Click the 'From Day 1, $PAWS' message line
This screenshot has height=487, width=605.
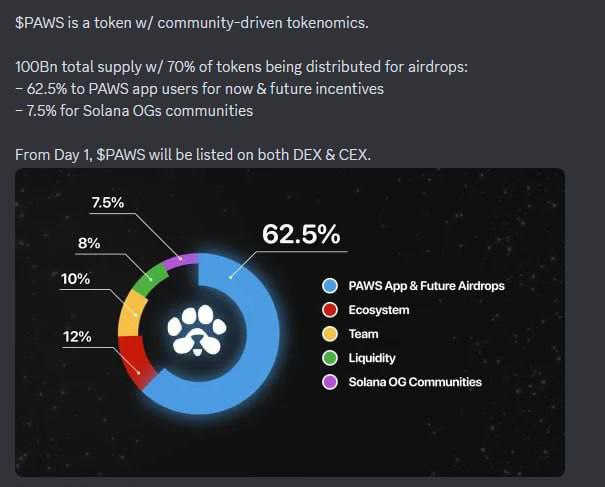[193, 155]
